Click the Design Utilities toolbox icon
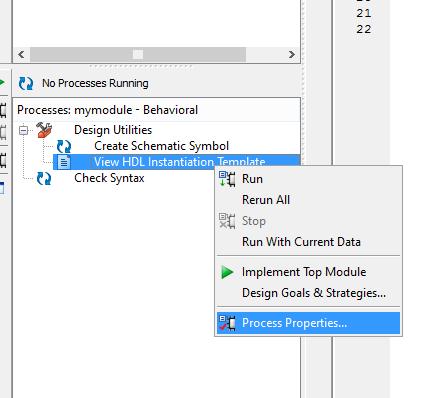The image size is (430, 398). [44, 130]
